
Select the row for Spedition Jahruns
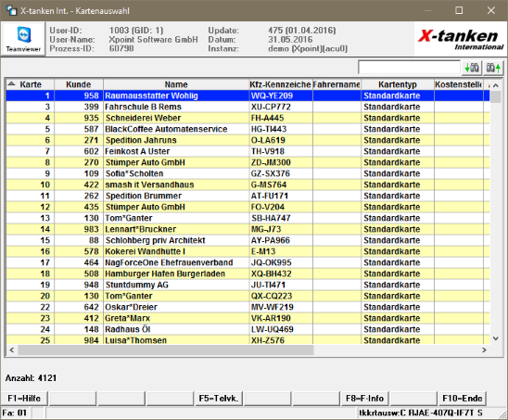coord(248,140)
